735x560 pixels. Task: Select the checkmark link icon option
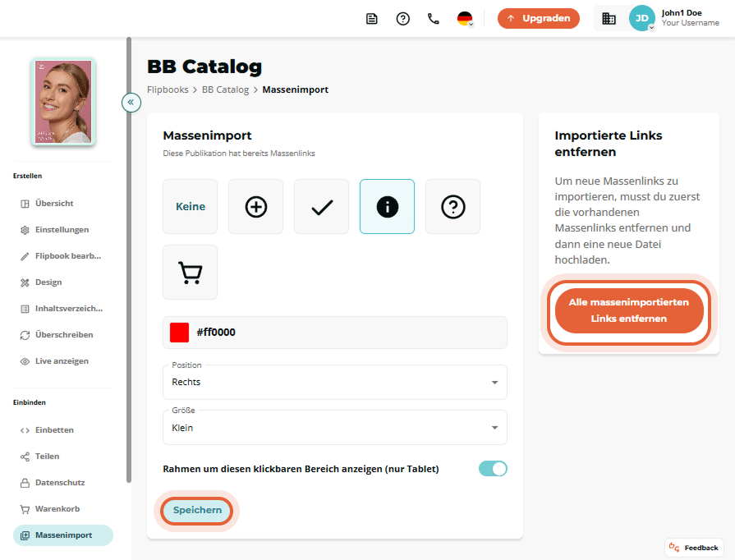322,206
